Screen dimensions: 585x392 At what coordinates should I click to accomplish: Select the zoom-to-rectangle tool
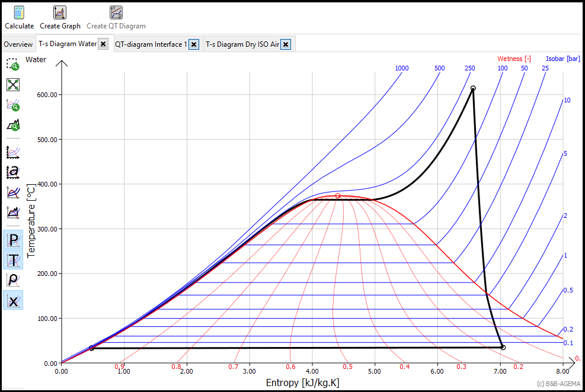[x=13, y=64]
